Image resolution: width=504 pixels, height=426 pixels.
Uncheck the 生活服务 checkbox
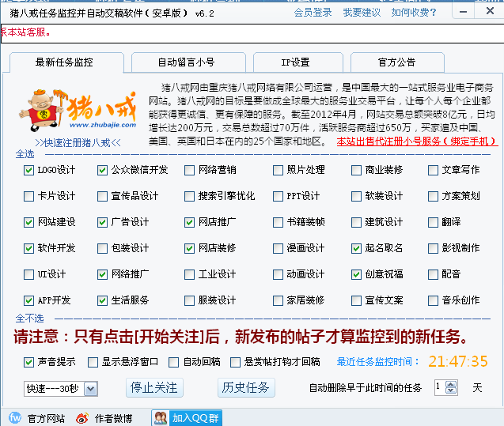102,300
